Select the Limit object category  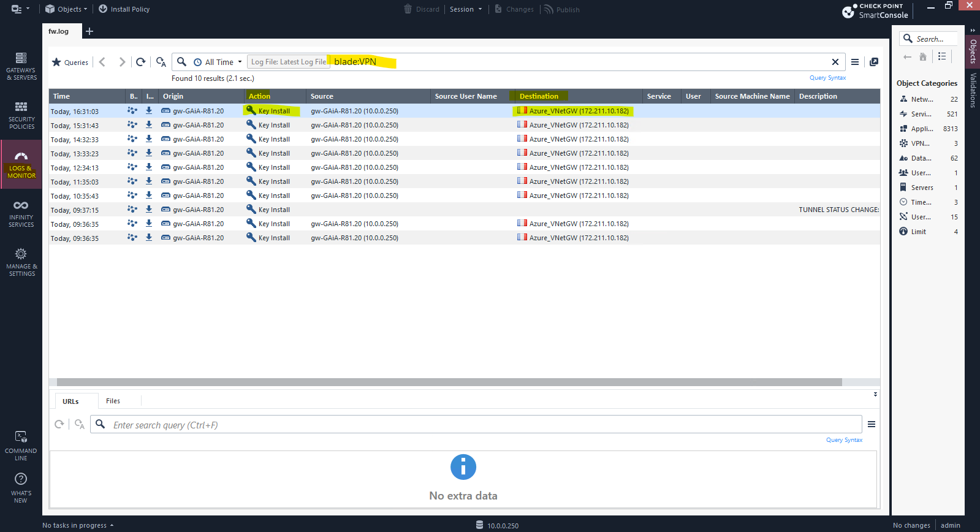pos(928,232)
